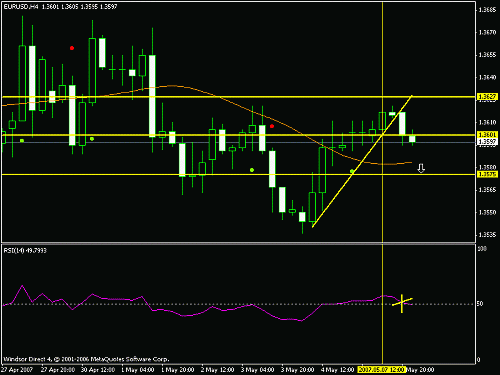500x375 pixels.
Task: Click the yellow 1.3601 price label
Action: tap(487, 135)
